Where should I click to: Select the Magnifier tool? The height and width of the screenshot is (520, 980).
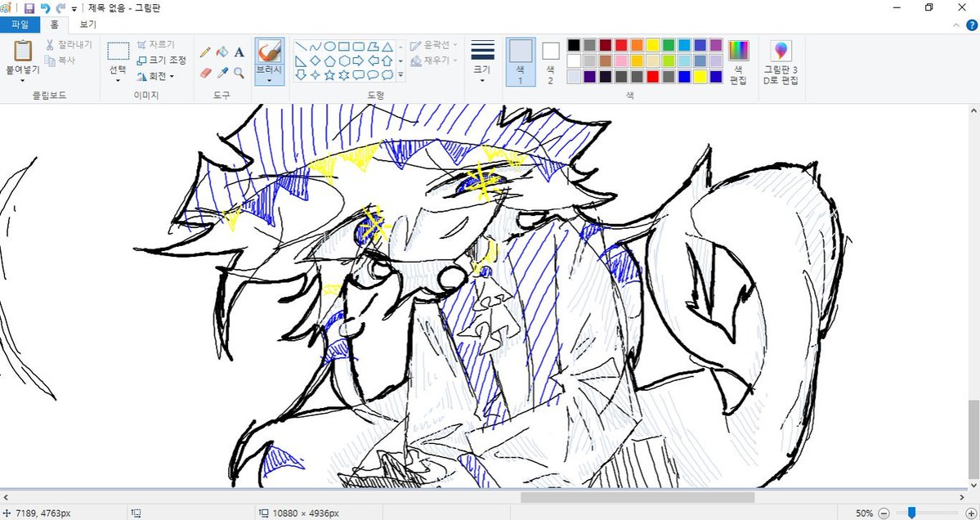(x=239, y=73)
